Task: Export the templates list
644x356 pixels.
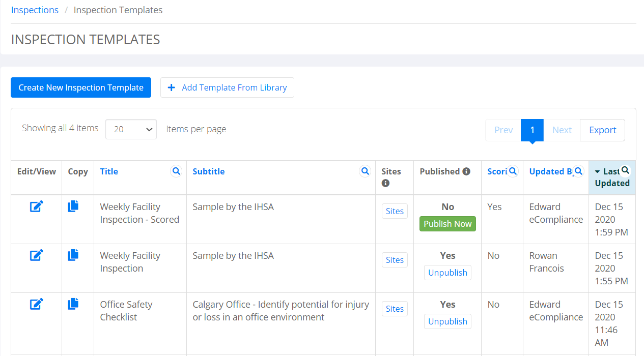Action: pos(603,130)
